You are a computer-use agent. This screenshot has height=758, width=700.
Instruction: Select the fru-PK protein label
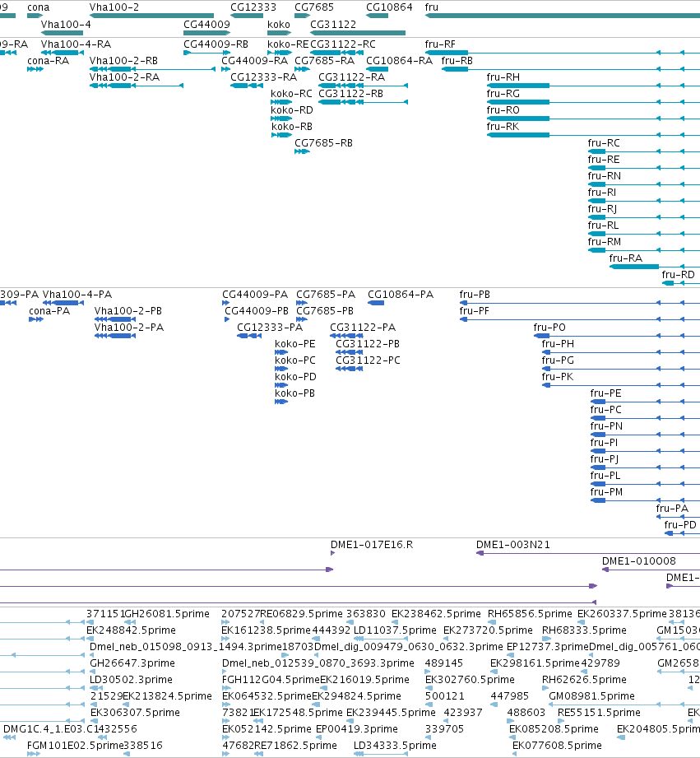[x=558, y=376]
